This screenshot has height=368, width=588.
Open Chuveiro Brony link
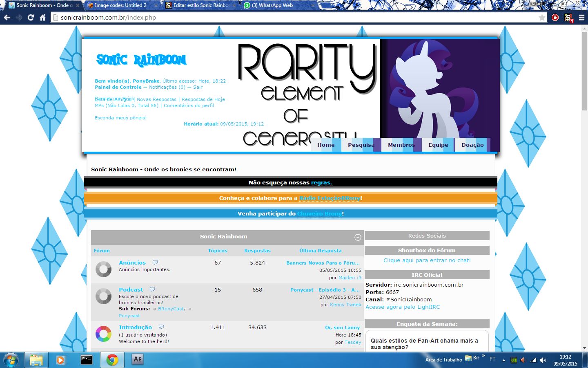click(x=319, y=214)
